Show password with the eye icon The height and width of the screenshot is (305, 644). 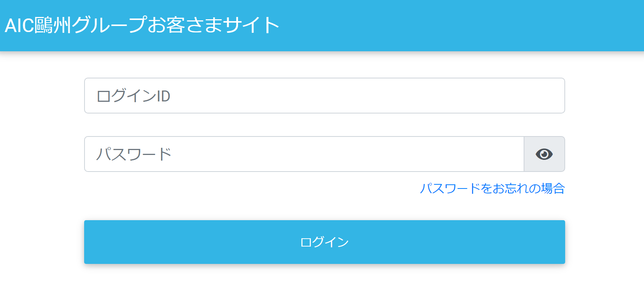(544, 154)
